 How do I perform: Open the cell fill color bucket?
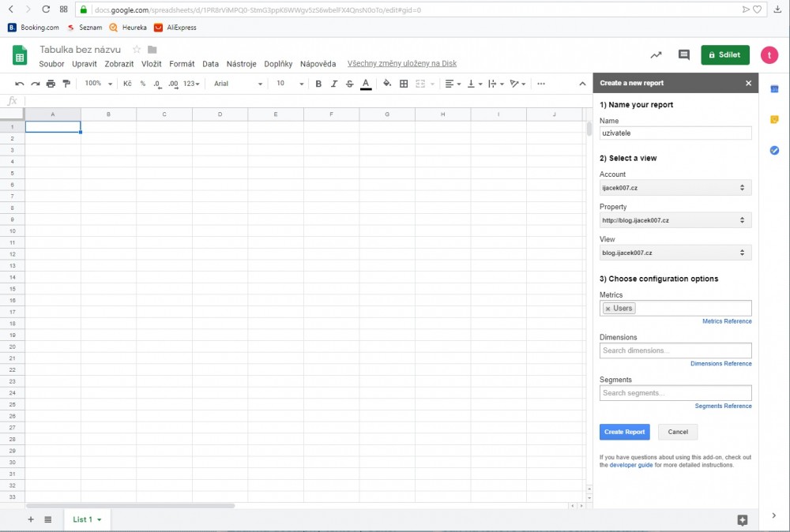click(x=387, y=84)
